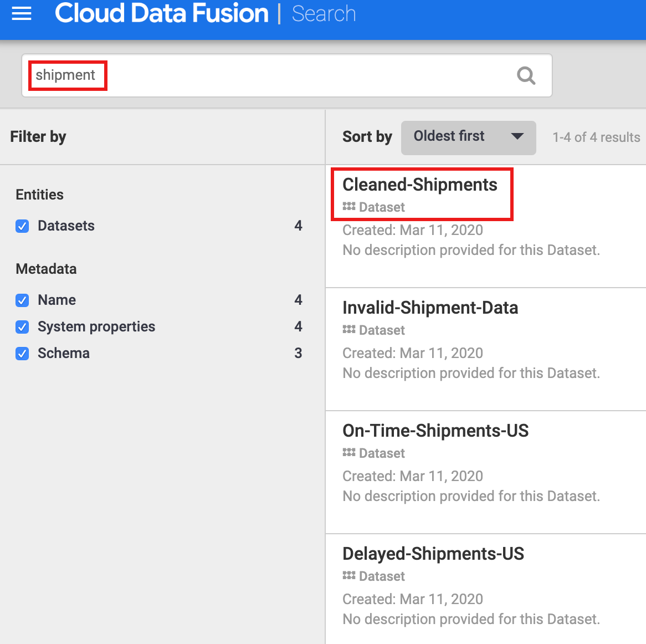Open the Cleaned-Shipments dataset
The image size is (646, 644).
point(419,185)
